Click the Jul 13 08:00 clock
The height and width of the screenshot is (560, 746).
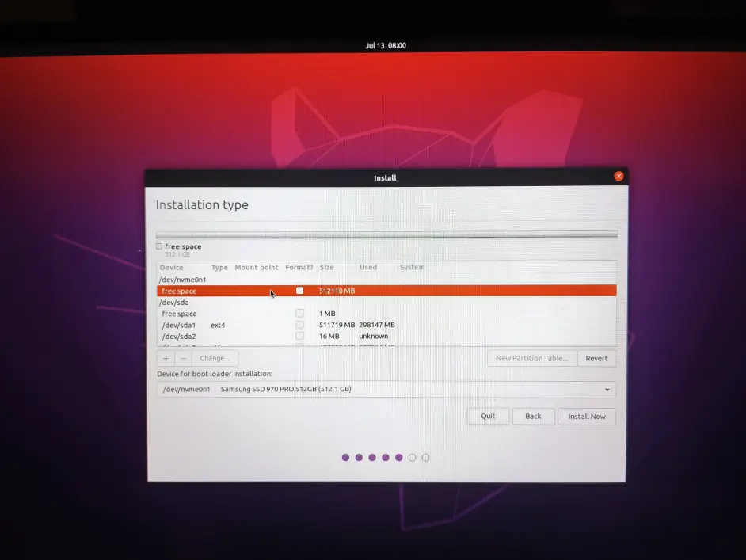tap(386, 46)
